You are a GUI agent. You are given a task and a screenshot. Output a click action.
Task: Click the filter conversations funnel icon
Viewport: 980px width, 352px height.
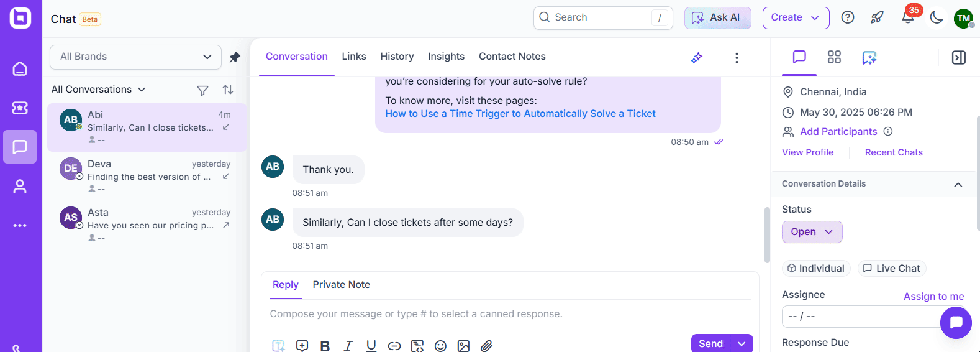[x=202, y=90]
